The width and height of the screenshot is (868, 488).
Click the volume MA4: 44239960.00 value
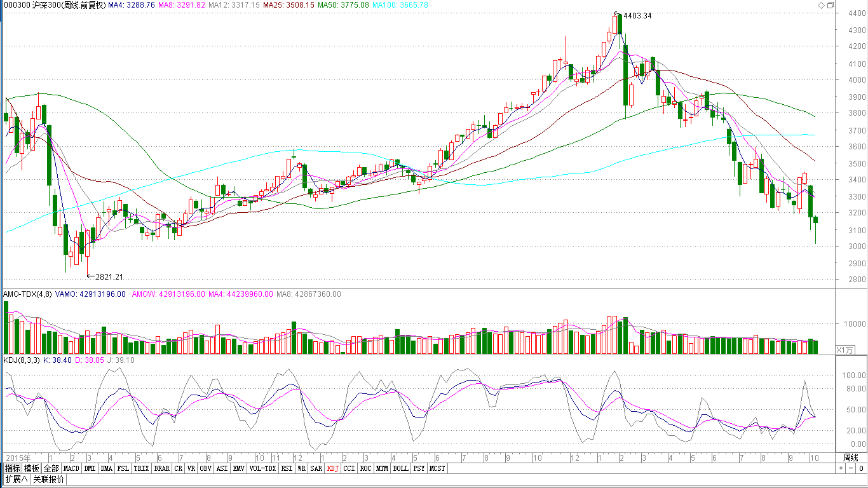coord(241,294)
